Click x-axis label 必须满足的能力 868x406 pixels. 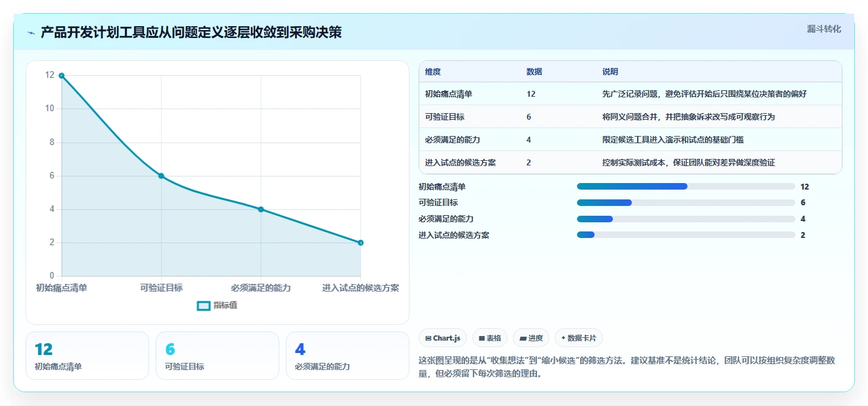pos(261,288)
